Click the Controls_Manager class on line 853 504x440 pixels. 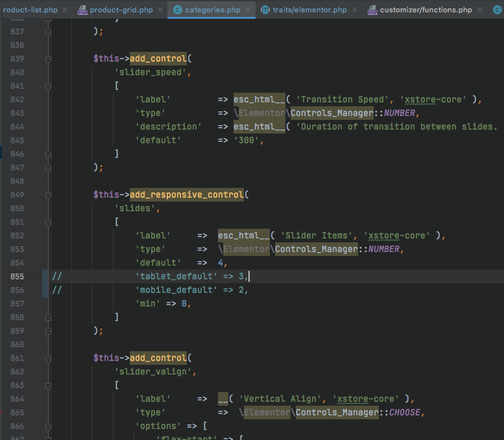click(315, 249)
